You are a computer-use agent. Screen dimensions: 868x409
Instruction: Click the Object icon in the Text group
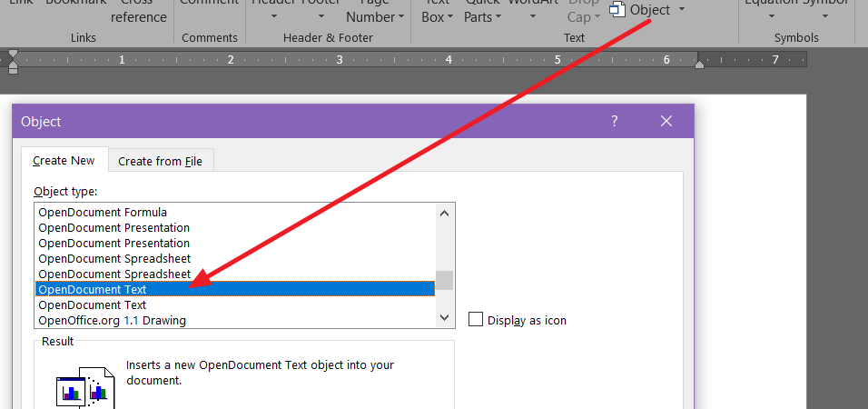coord(617,9)
